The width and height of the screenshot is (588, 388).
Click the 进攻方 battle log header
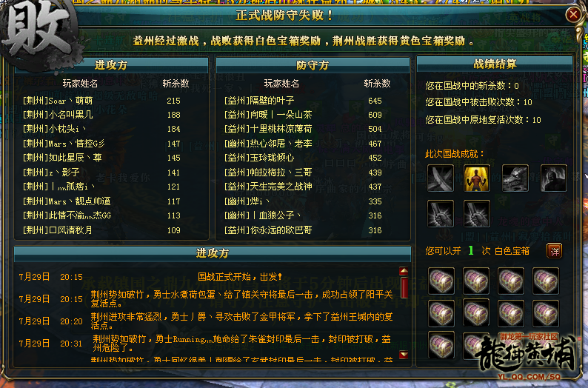tap(213, 253)
